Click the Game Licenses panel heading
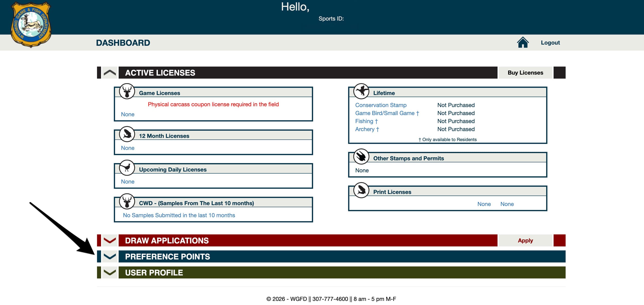 (x=159, y=93)
